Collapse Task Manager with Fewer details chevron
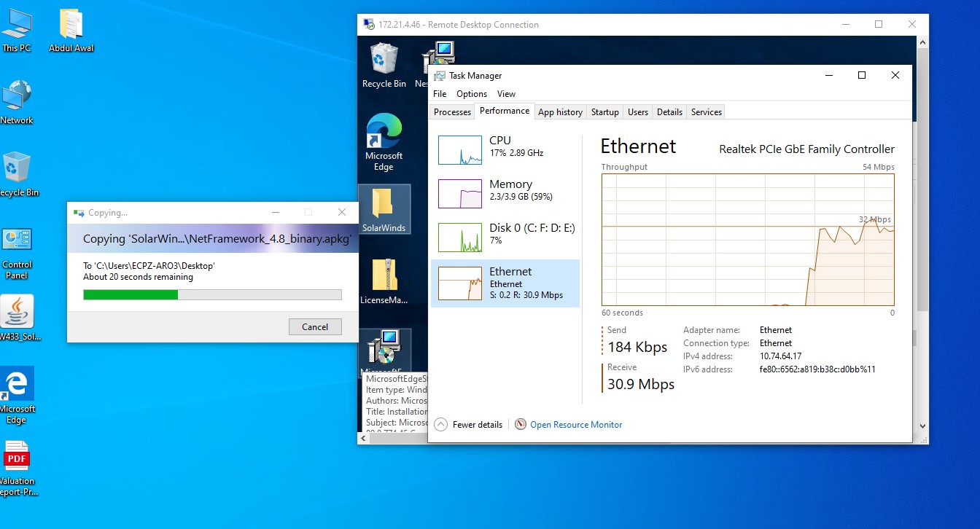 pos(440,424)
